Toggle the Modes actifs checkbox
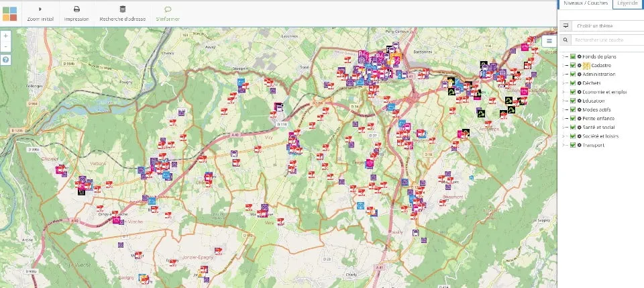The width and height of the screenshot is (644, 288). 572,109
